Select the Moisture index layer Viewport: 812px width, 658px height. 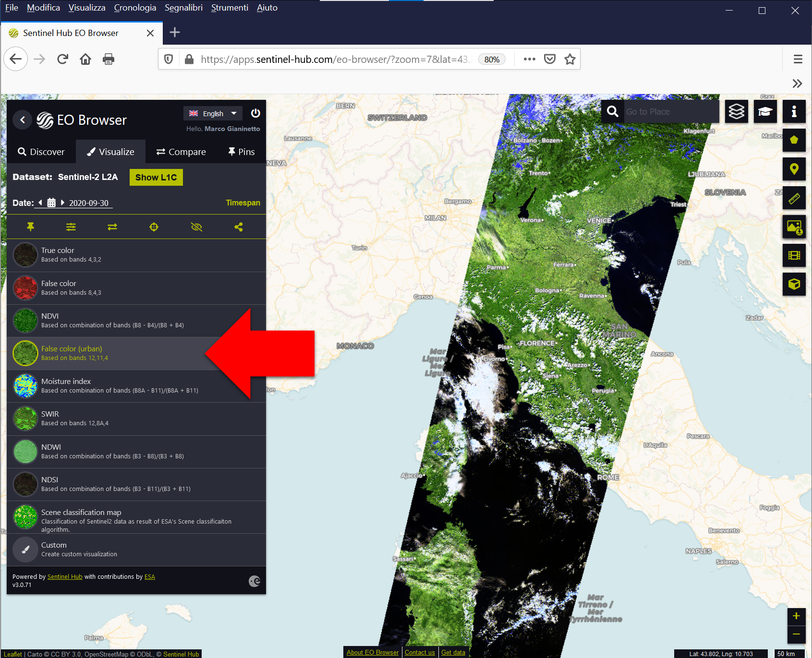pos(136,386)
